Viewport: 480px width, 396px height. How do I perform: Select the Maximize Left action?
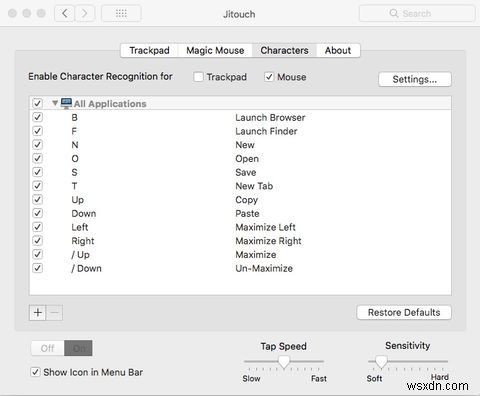[266, 227]
